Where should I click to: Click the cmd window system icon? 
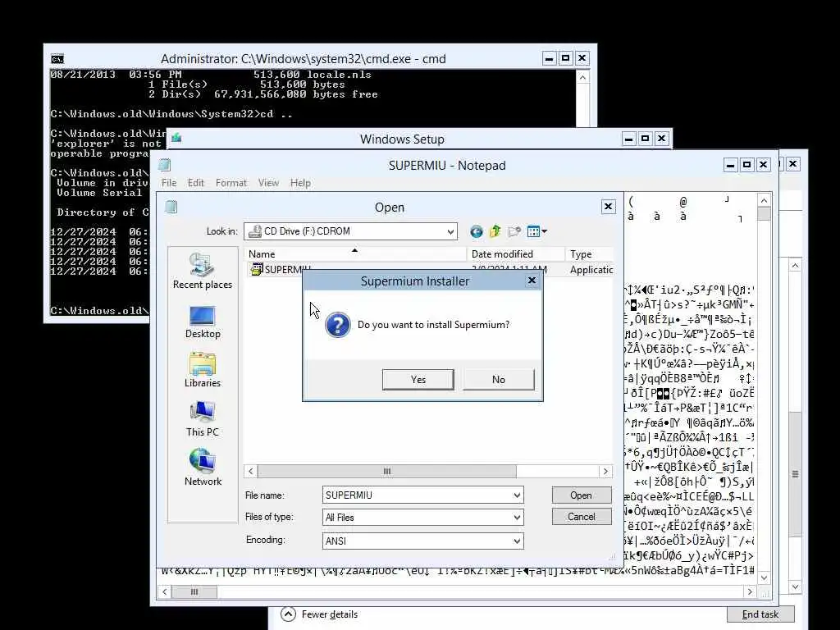(x=57, y=59)
